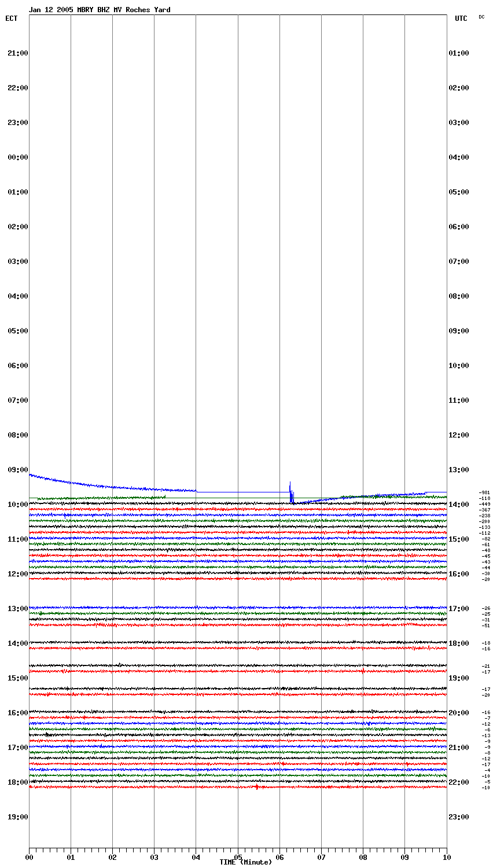
Task: Select the 00:00 label in the ECT column
Action: (18, 157)
